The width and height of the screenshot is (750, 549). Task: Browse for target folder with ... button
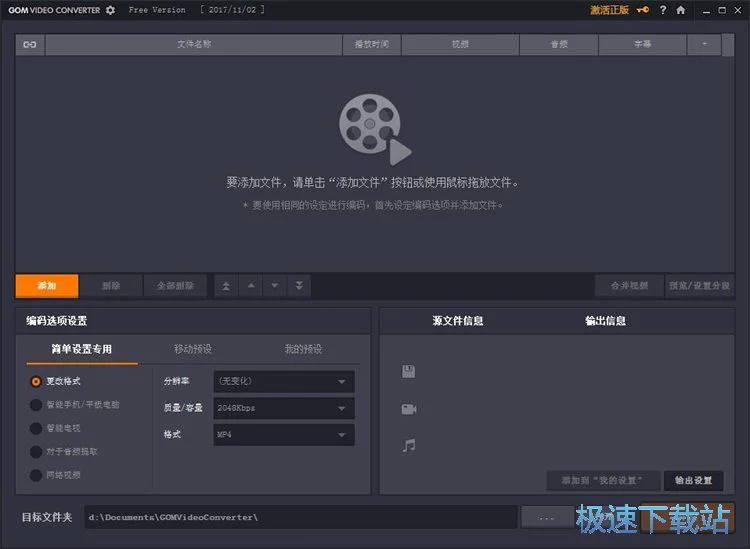coord(547,517)
